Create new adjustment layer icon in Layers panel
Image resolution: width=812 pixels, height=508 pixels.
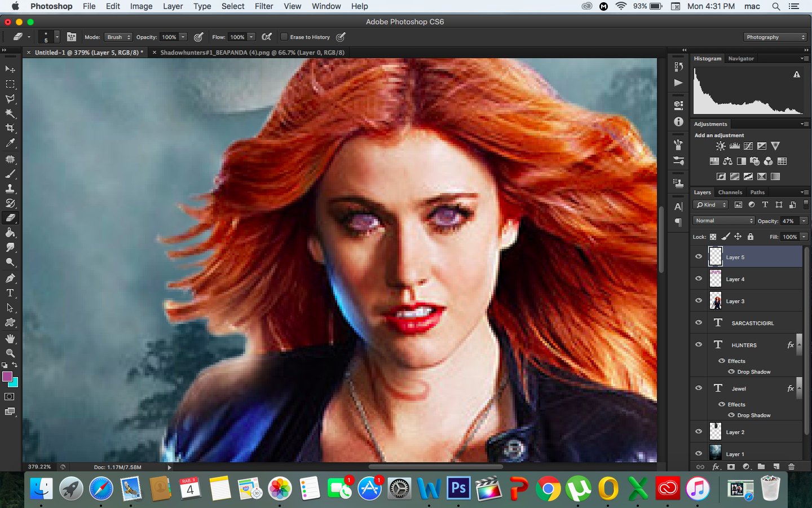(746, 467)
